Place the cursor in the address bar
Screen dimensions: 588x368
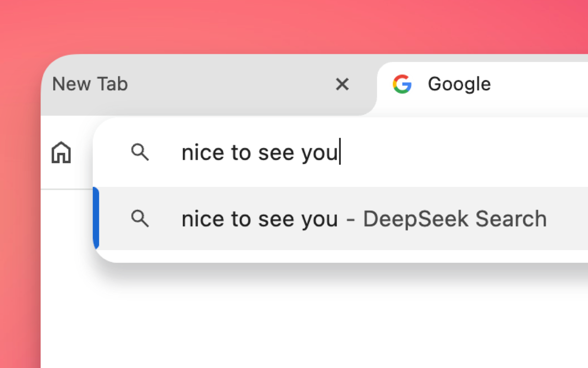click(x=276, y=153)
